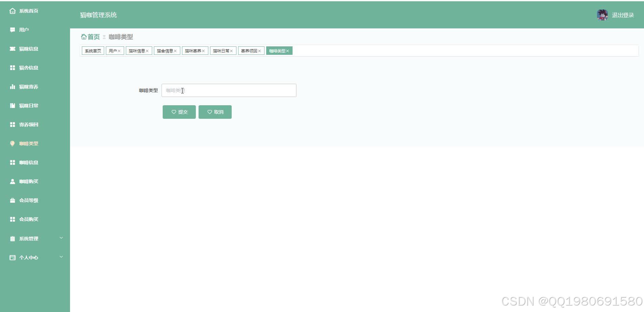Image resolution: width=644 pixels, height=312 pixels.
Task: Click the grid icon beside 寄养领回
Action: [13, 125]
